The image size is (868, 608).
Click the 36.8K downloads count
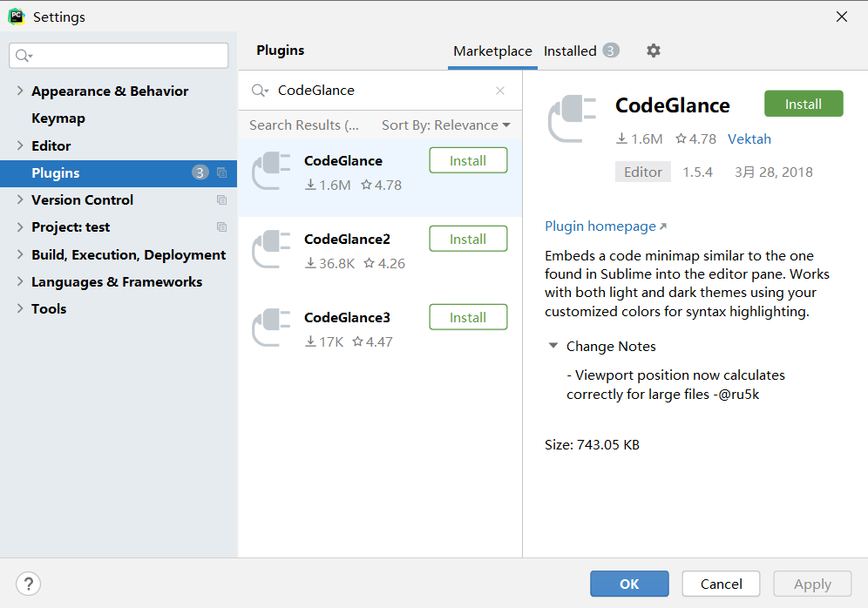[336, 263]
